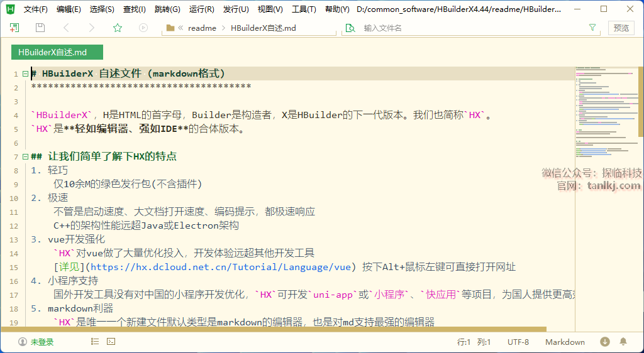Click the new file icon in toolbar
The height and width of the screenshot is (353, 644).
(x=14, y=28)
